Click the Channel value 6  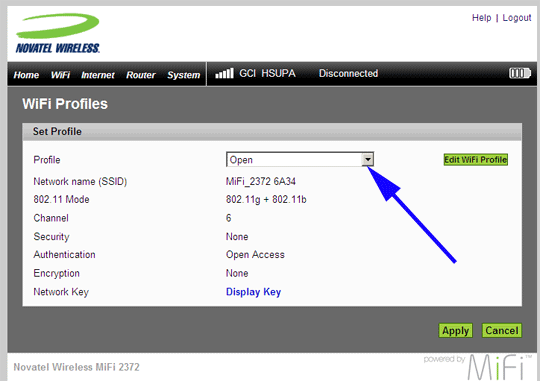228,218
